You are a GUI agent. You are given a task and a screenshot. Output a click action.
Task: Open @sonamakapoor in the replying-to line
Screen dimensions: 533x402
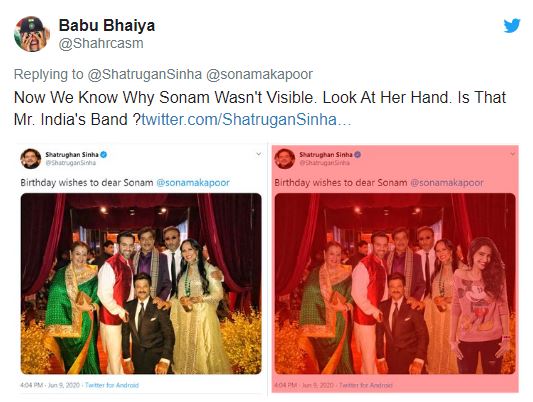[x=260, y=74]
